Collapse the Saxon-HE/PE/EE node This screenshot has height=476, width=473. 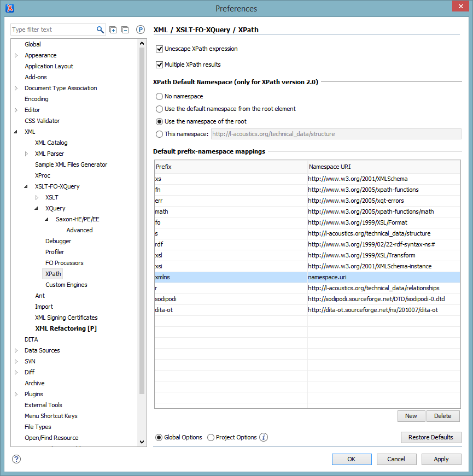click(47, 219)
